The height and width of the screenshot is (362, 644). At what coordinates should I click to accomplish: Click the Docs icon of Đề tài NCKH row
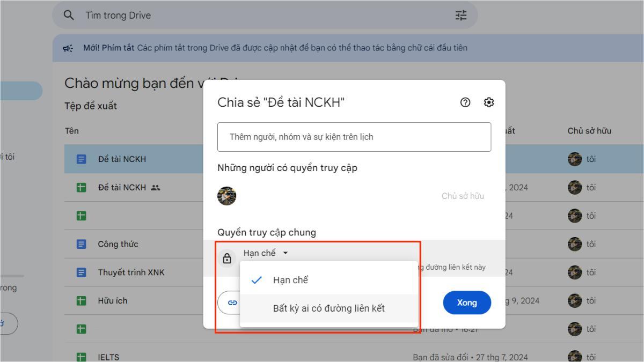pyautogui.click(x=82, y=159)
